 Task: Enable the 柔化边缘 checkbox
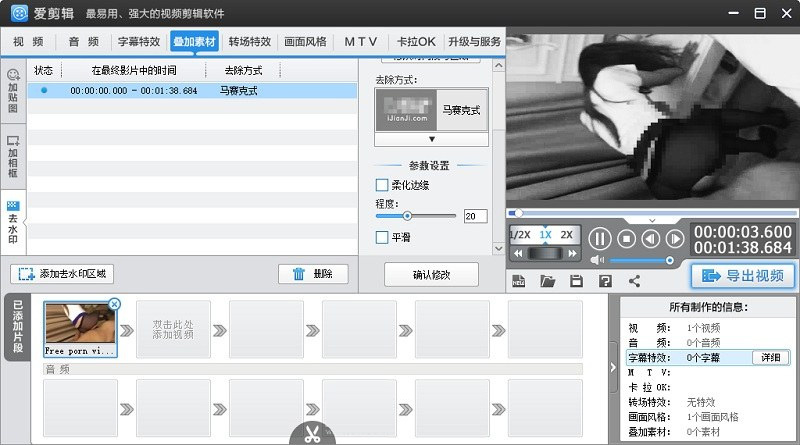[382, 185]
